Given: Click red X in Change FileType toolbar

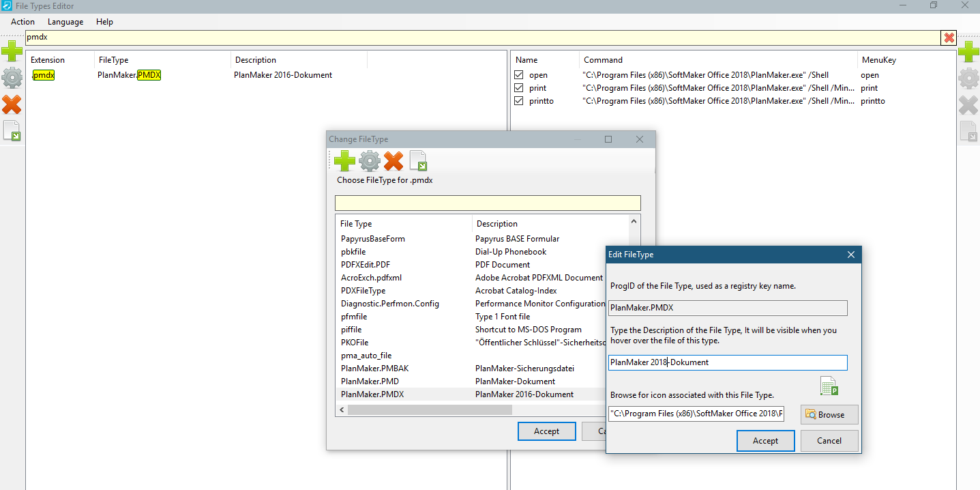Looking at the screenshot, I should (x=394, y=161).
